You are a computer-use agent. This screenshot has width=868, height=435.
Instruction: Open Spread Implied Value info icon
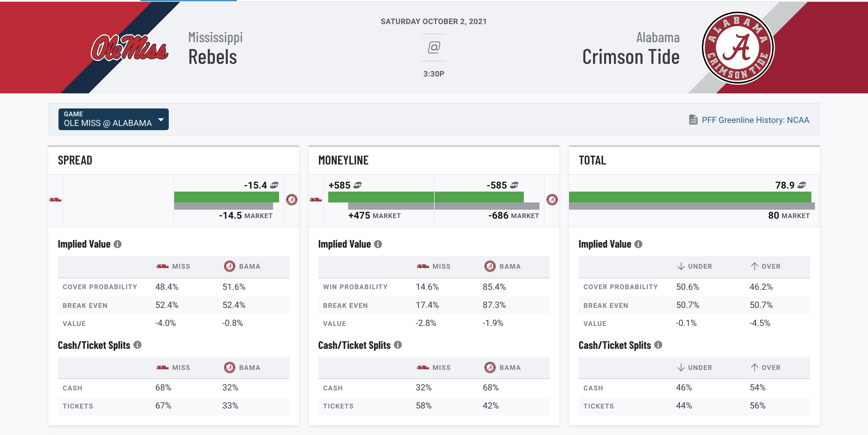point(117,244)
